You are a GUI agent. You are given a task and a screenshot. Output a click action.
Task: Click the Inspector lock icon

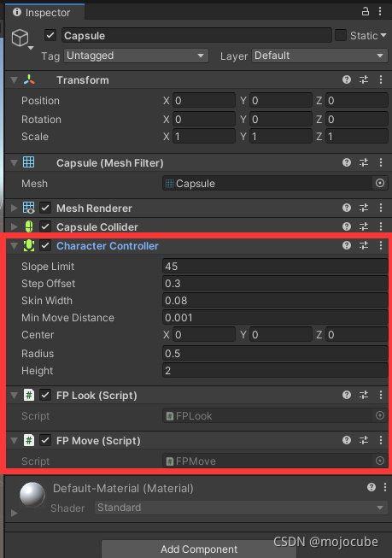point(366,11)
